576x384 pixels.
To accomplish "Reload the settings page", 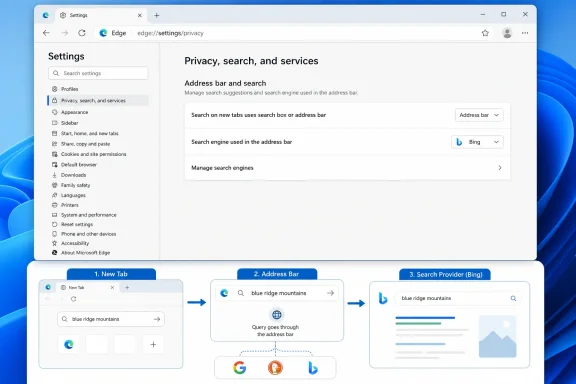I will (82, 33).
